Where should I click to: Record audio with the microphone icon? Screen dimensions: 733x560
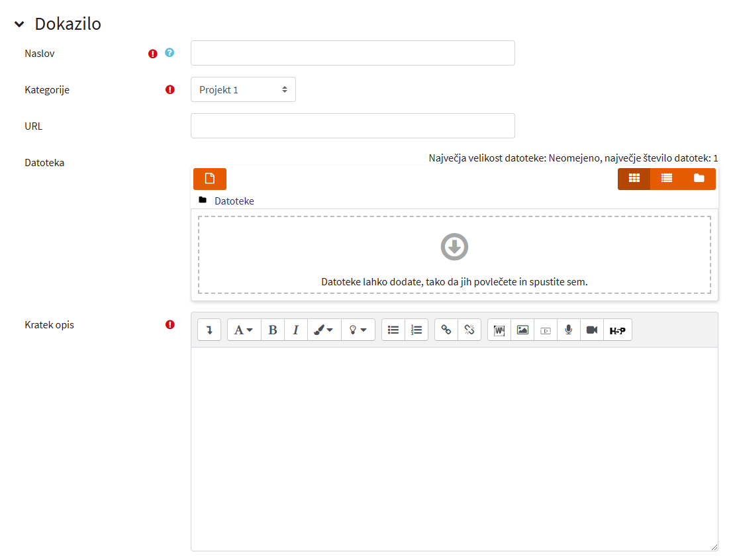click(x=568, y=330)
